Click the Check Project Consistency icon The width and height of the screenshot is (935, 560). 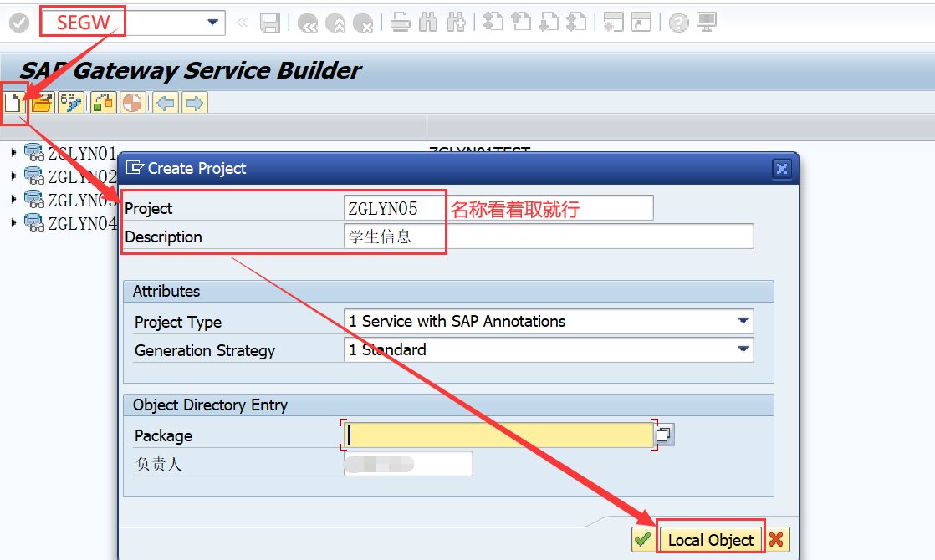click(x=103, y=103)
